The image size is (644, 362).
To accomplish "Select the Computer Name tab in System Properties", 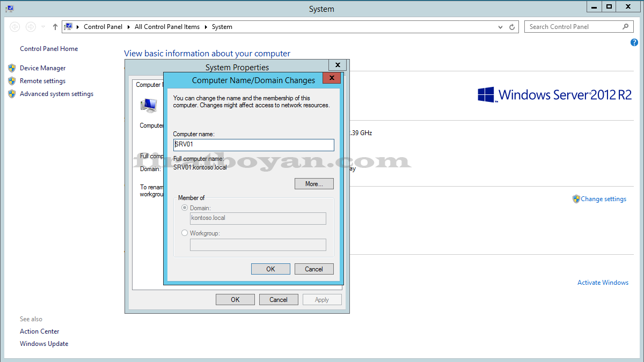I will click(148, 85).
